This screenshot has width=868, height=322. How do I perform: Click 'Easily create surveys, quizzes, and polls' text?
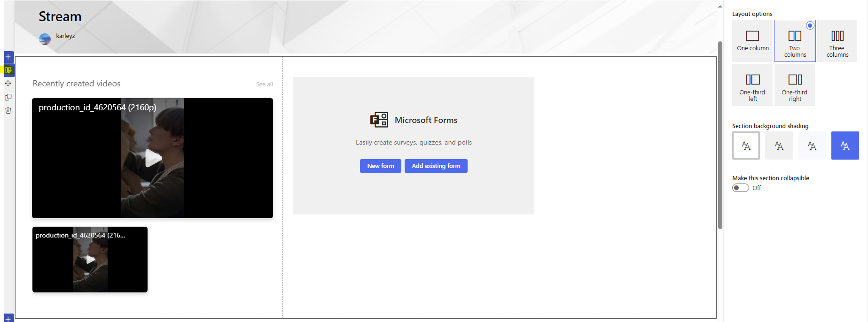[x=414, y=142]
